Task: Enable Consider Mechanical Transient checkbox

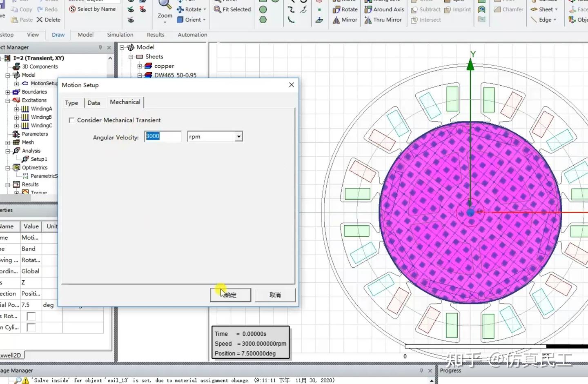Action: (x=71, y=120)
